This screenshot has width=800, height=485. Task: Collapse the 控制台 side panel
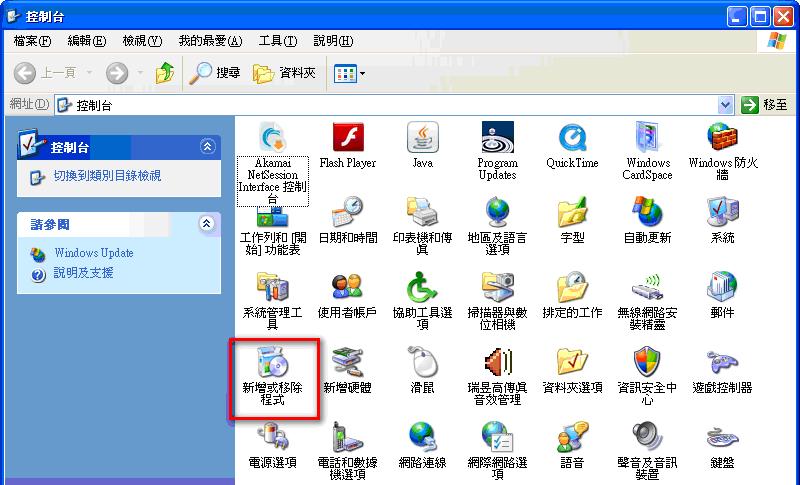pos(207,147)
